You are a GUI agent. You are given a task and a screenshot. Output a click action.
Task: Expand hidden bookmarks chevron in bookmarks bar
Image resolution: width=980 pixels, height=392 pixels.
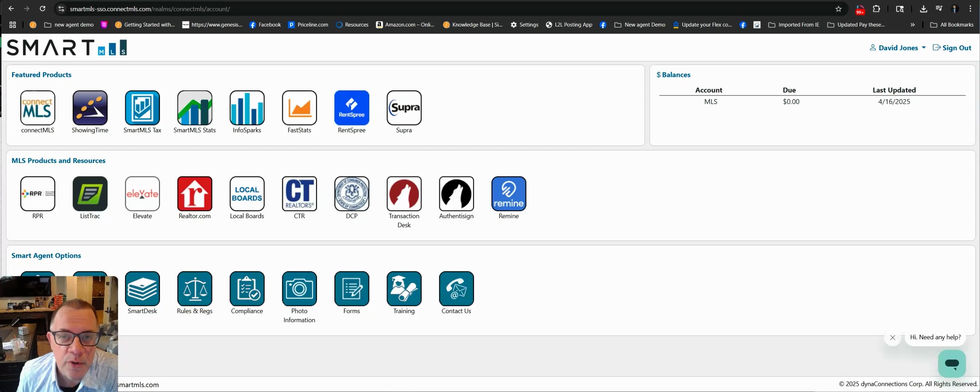pyautogui.click(x=912, y=25)
